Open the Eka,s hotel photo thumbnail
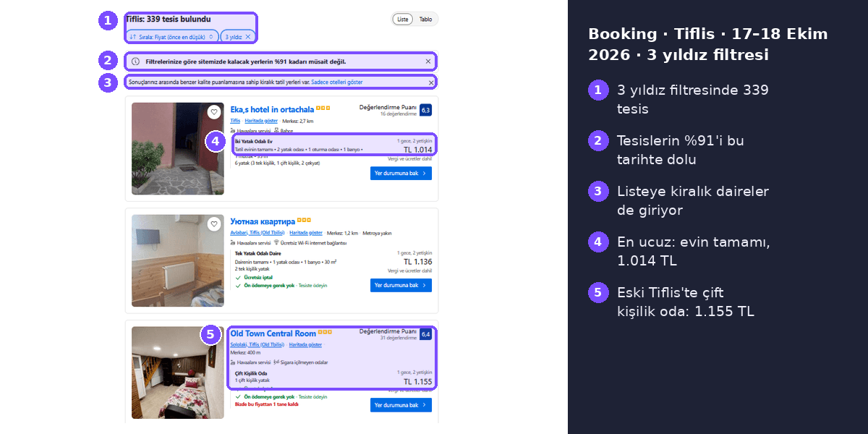 (x=178, y=149)
